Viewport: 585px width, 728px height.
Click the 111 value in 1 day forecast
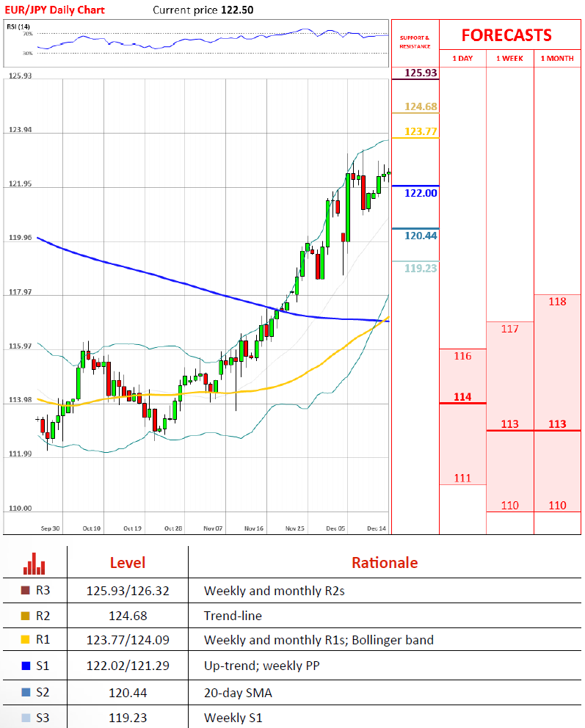click(x=462, y=478)
